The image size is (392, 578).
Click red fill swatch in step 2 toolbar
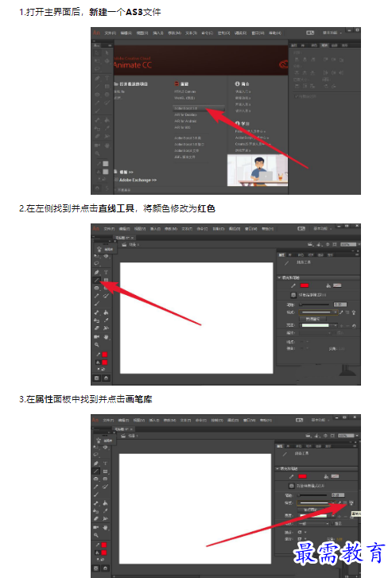[x=105, y=363]
